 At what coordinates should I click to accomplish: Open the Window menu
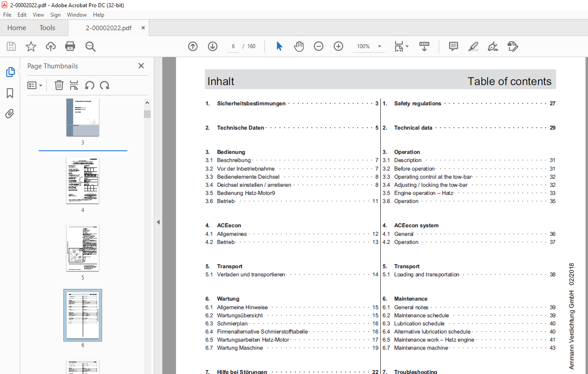pos(77,15)
